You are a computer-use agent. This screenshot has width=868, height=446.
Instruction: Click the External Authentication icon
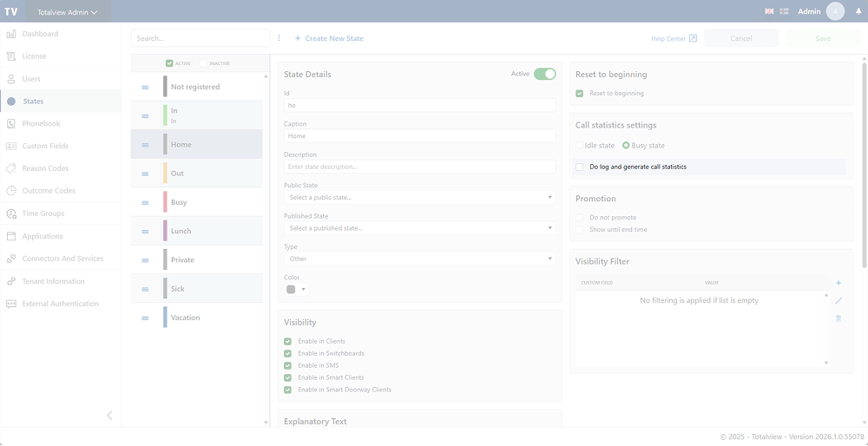pyautogui.click(x=10, y=304)
